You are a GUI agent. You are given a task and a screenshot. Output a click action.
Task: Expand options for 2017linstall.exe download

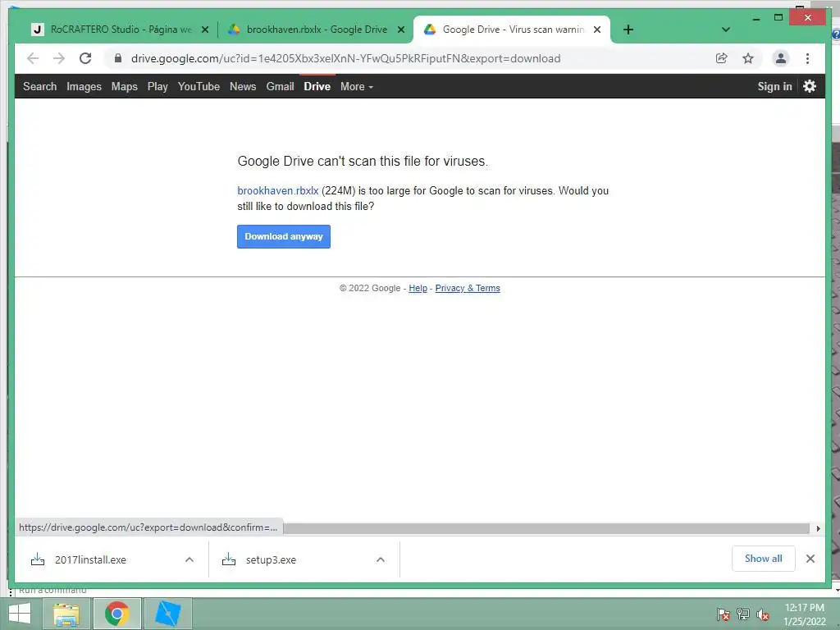(x=189, y=559)
